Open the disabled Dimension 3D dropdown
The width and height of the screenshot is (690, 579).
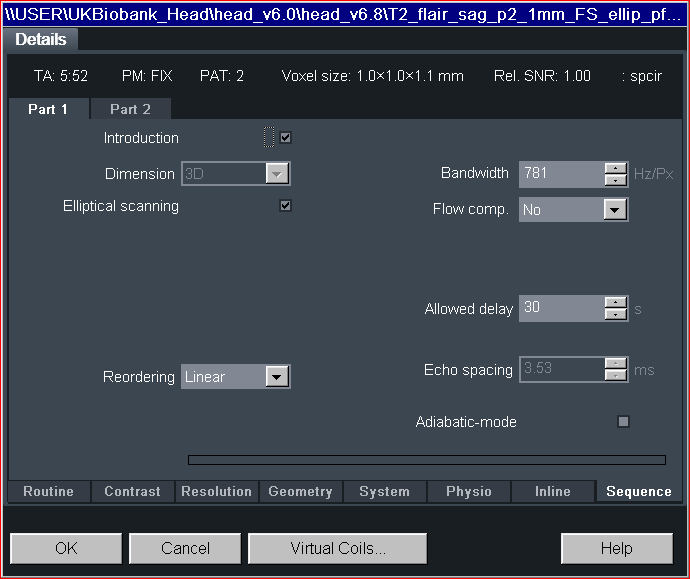pyautogui.click(x=277, y=174)
